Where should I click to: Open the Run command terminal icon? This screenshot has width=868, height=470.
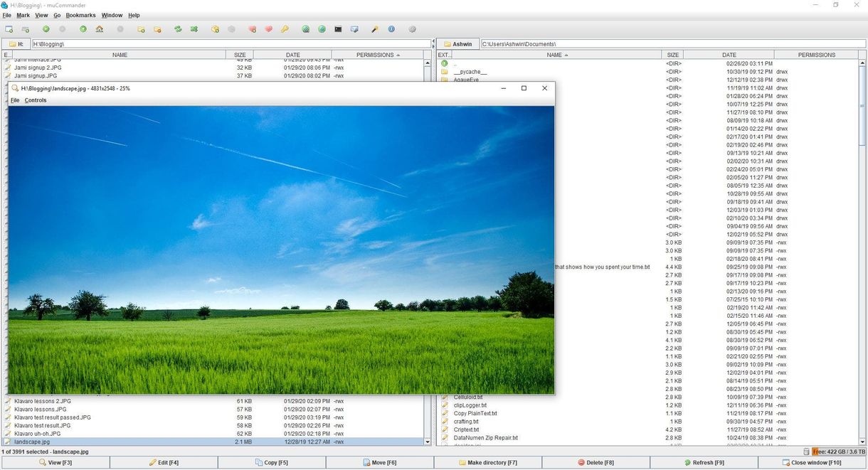[338, 29]
